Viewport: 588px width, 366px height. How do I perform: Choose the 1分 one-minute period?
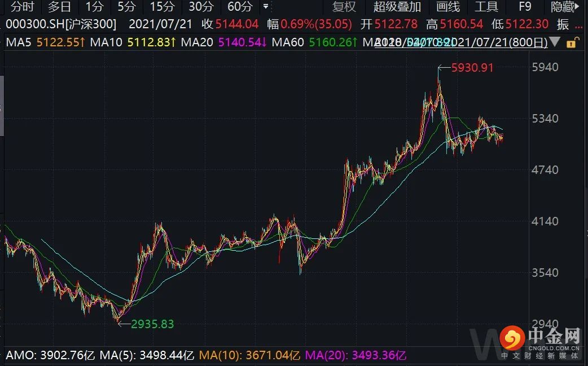(94, 6)
